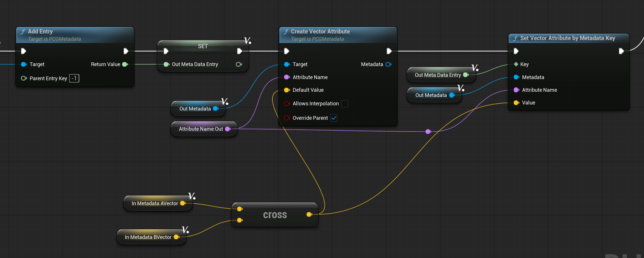Viewport: 644px width, 258px height.
Task: Click the cross node output pin
Action: coord(309,214)
